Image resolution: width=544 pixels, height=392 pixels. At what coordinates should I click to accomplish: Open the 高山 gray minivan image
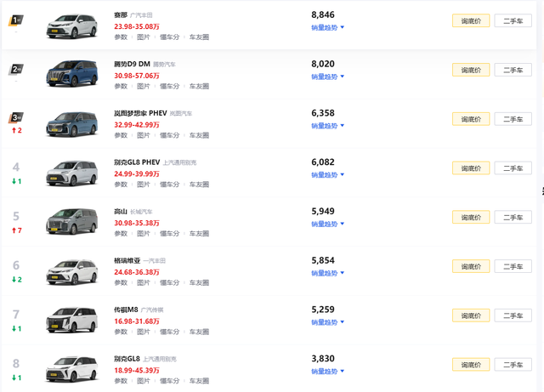[x=71, y=222]
